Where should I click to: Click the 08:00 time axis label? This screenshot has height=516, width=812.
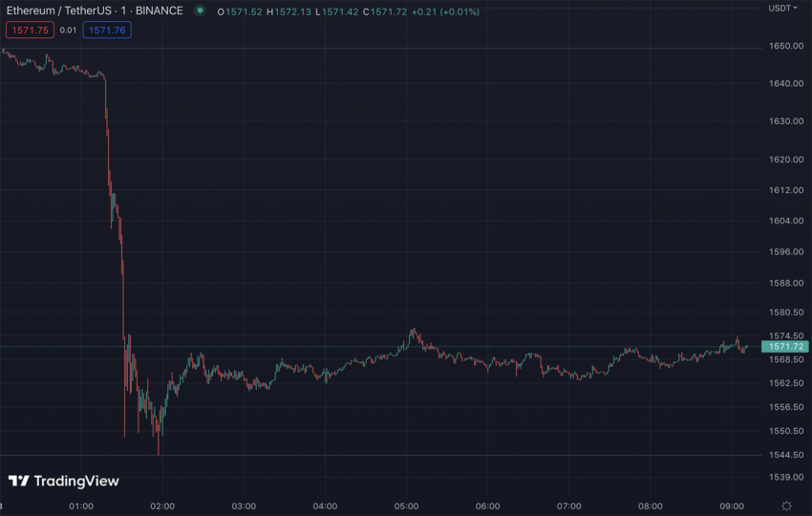[651, 506]
